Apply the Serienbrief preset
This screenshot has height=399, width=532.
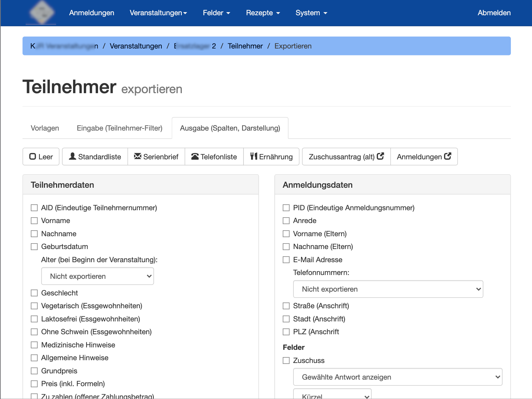[156, 157]
